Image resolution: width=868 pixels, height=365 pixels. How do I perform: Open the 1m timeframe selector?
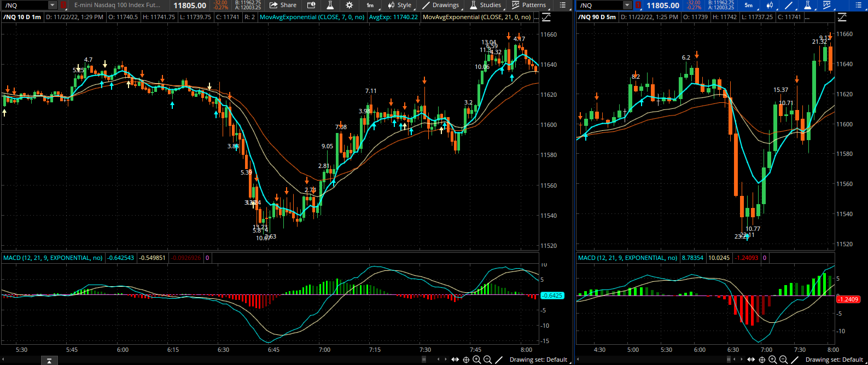(370, 5)
